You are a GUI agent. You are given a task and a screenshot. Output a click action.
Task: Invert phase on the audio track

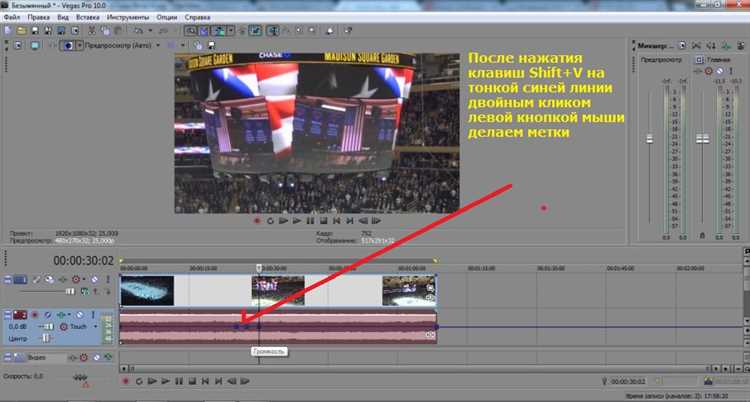48,315
